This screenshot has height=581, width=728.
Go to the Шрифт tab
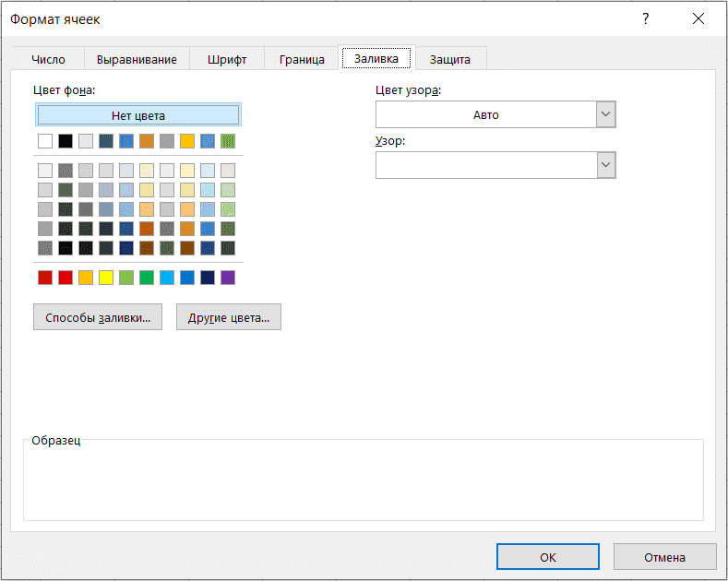coord(227,59)
